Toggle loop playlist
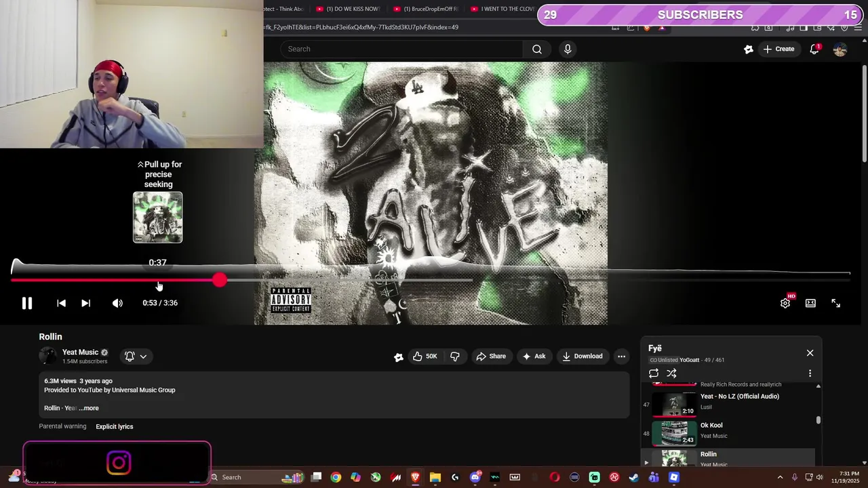The image size is (868, 488). point(654,373)
